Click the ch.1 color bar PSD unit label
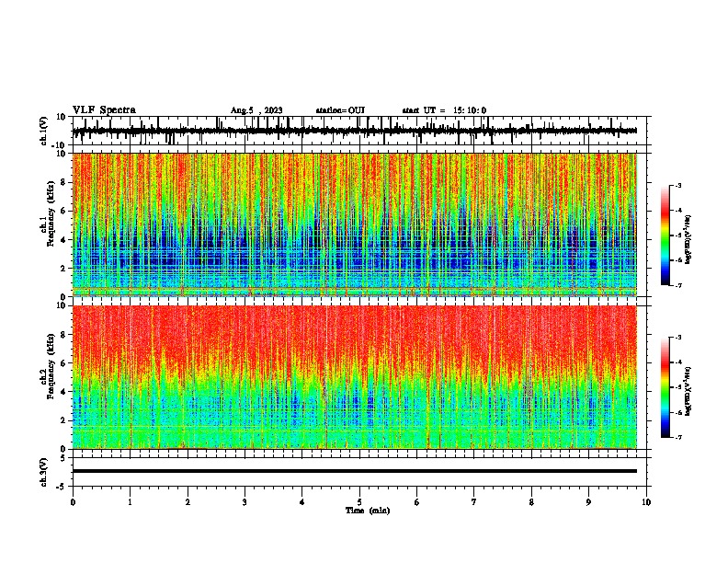The height and width of the screenshot is (563, 728). (688, 239)
